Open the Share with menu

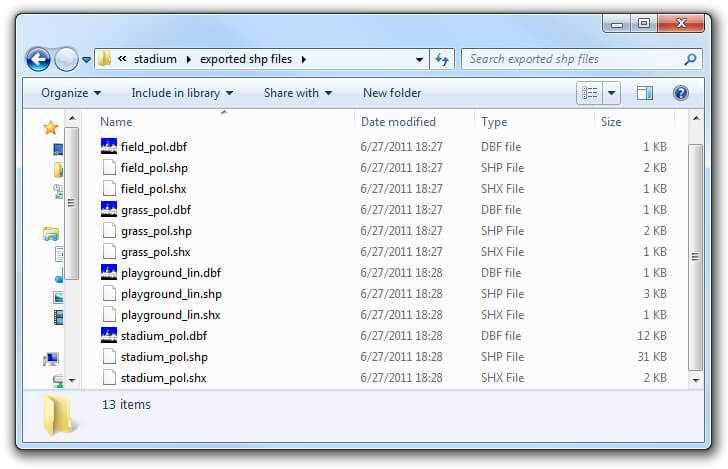point(298,93)
